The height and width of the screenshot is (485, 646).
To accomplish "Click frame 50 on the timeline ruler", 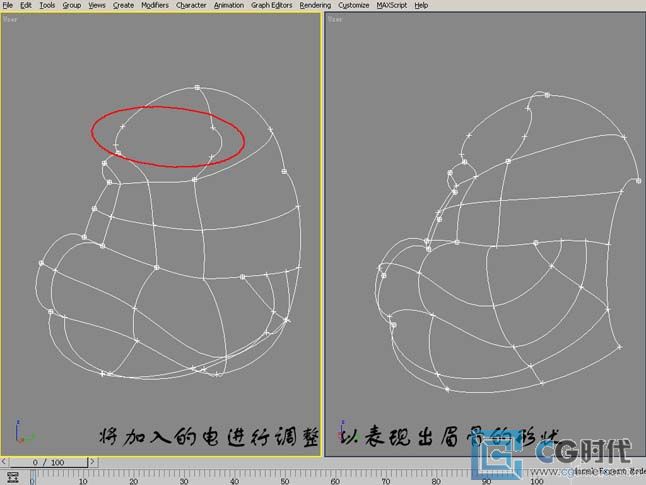I will coord(285,481).
